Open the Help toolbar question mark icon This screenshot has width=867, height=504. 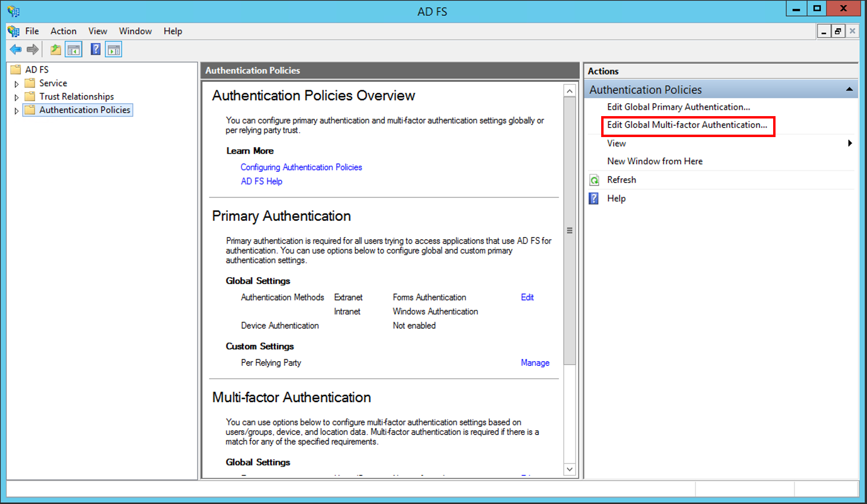pyautogui.click(x=95, y=49)
